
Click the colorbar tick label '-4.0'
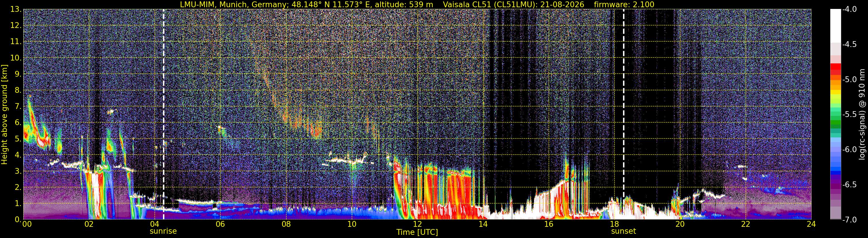[x=849, y=10]
